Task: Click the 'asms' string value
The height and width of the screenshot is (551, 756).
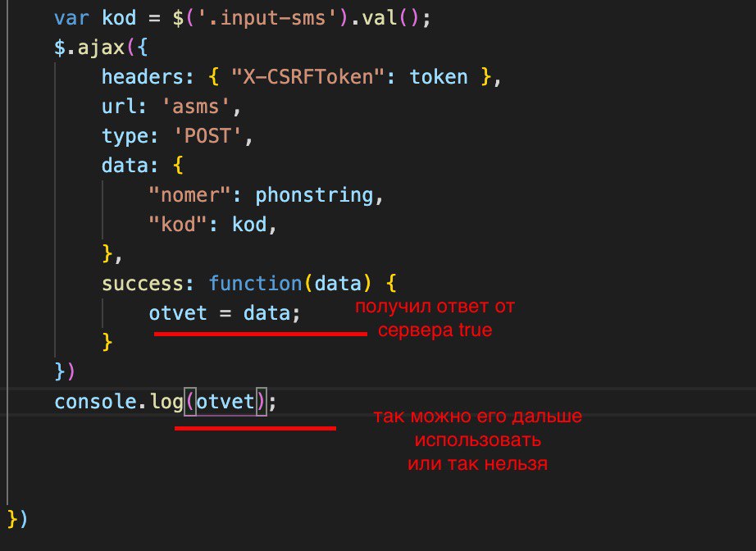Action: coord(196,107)
